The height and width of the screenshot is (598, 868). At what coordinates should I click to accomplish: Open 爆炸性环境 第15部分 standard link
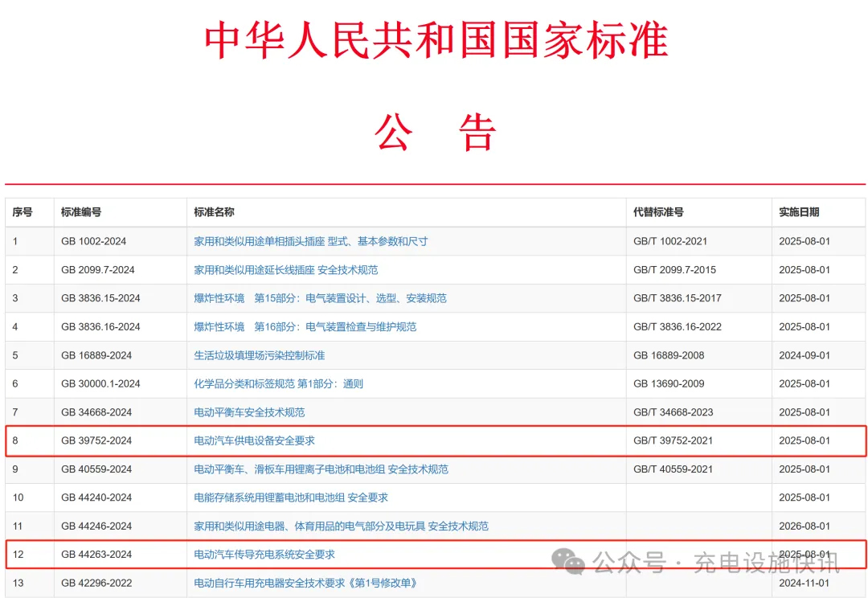coord(320,298)
